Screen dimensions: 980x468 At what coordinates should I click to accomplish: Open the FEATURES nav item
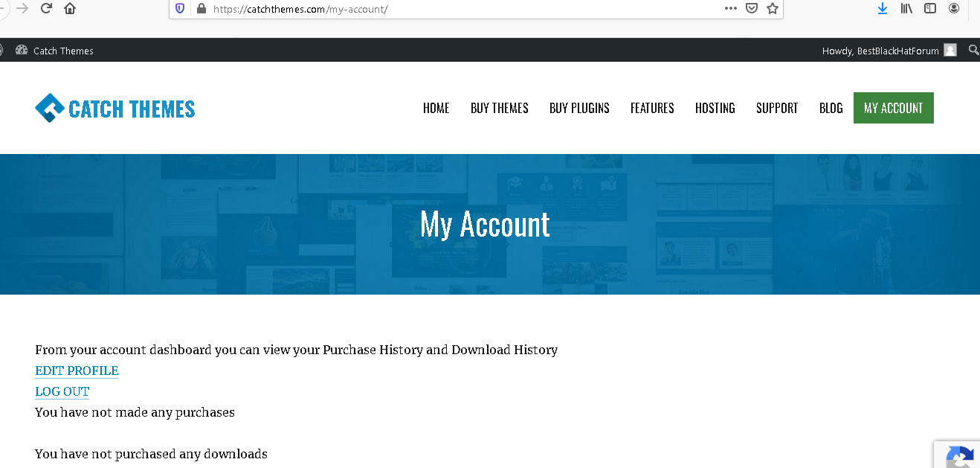652,108
